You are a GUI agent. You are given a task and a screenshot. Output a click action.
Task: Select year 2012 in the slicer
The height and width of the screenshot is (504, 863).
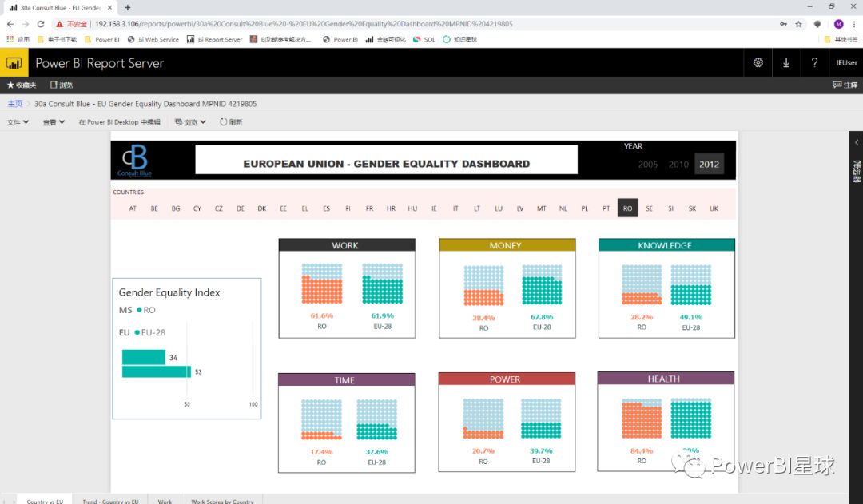(x=709, y=164)
